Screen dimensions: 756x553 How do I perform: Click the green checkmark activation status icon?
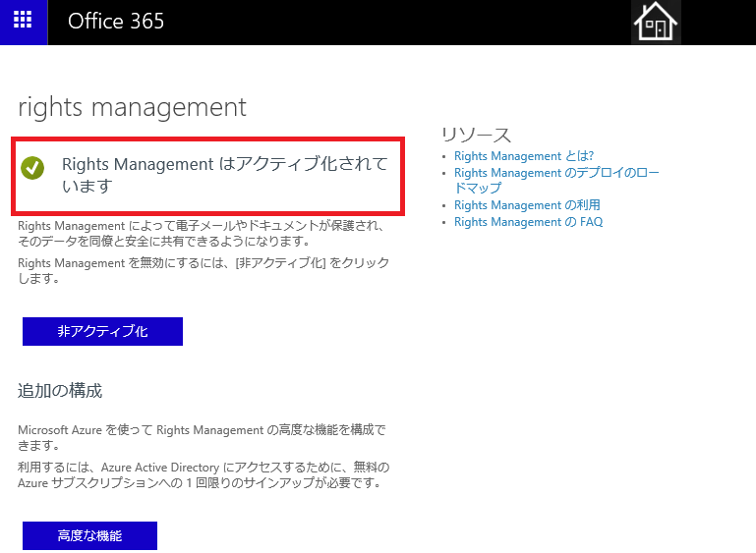(x=32, y=168)
